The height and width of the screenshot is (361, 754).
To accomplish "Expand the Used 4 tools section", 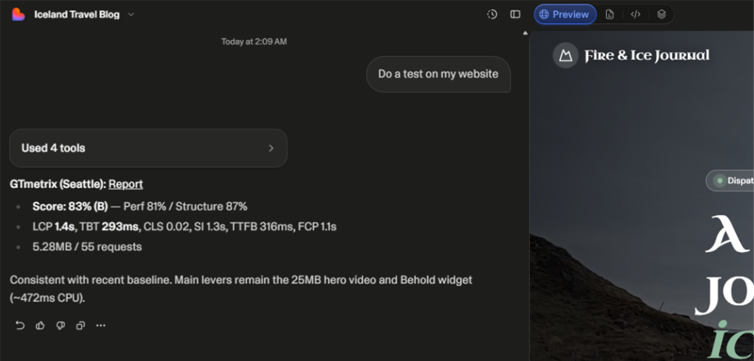I will [148, 148].
